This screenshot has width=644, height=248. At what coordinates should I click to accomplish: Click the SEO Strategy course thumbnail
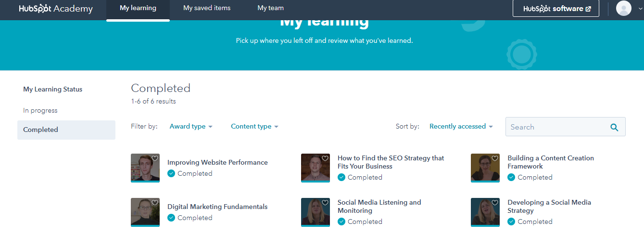click(316, 168)
